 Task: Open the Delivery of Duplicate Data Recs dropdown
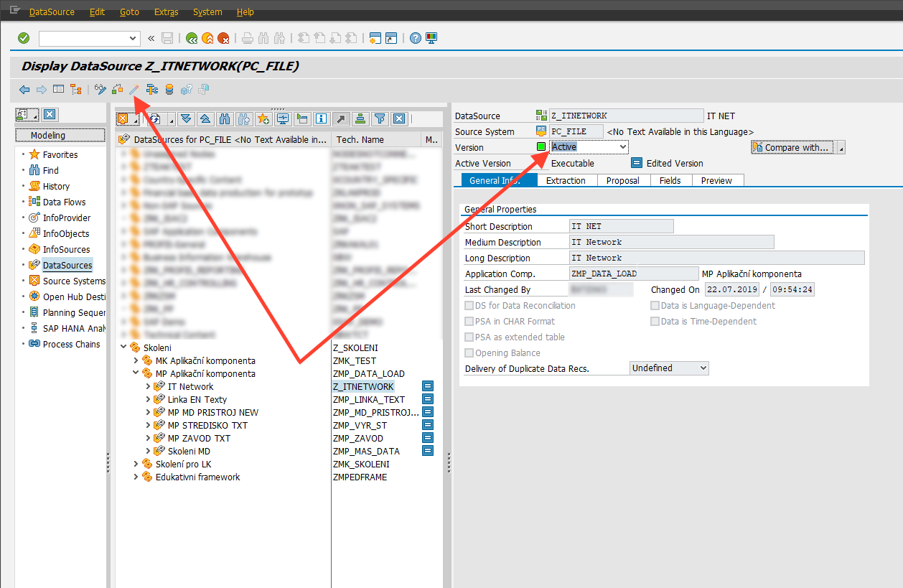(703, 368)
